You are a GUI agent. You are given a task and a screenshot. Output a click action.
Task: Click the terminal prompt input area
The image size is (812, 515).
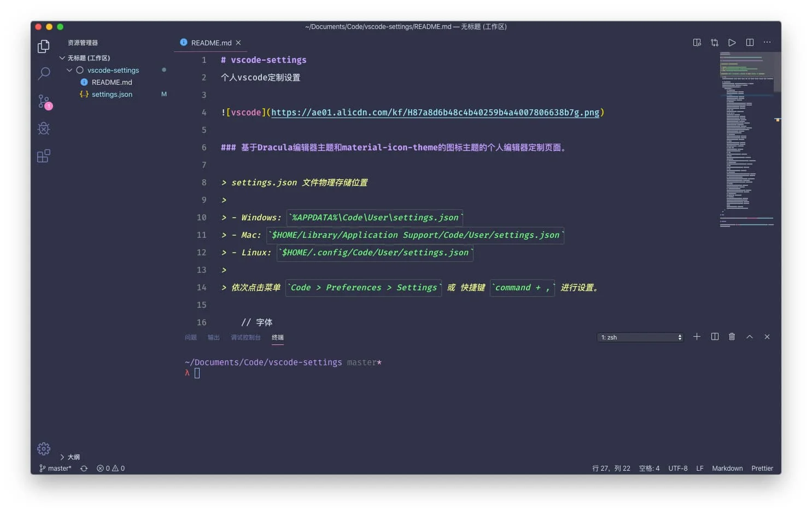pyautogui.click(x=197, y=373)
